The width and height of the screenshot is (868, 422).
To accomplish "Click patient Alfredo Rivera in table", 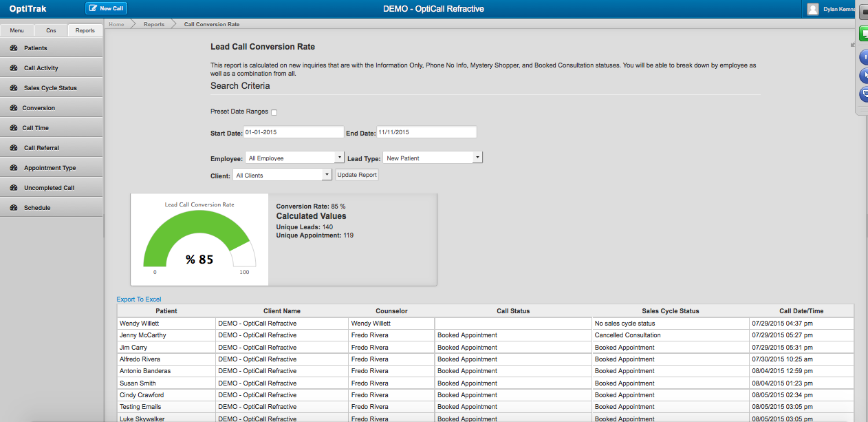I will 140,359.
